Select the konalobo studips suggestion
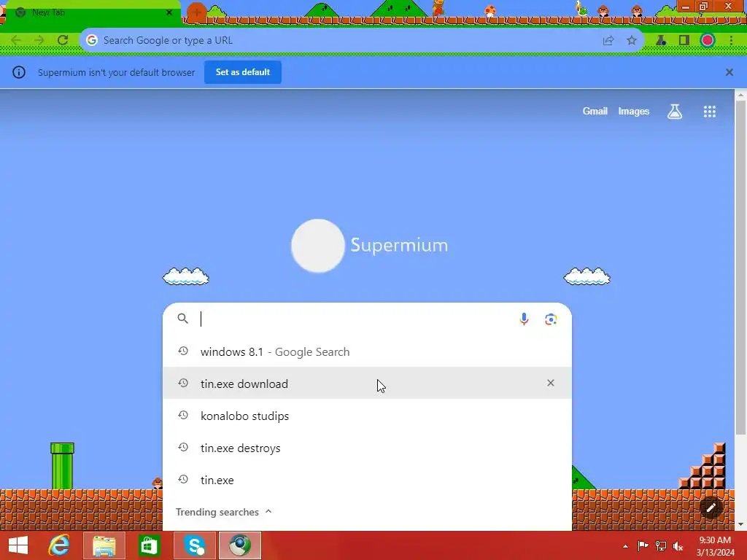Image resolution: width=747 pixels, height=560 pixels. pos(368,416)
